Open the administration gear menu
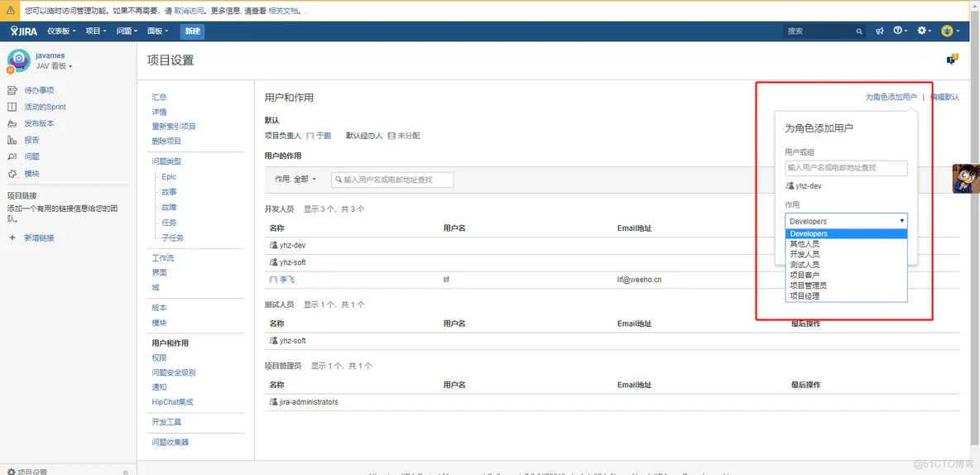Image resolution: width=980 pixels, height=475 pixels. [x=924, y=31]
